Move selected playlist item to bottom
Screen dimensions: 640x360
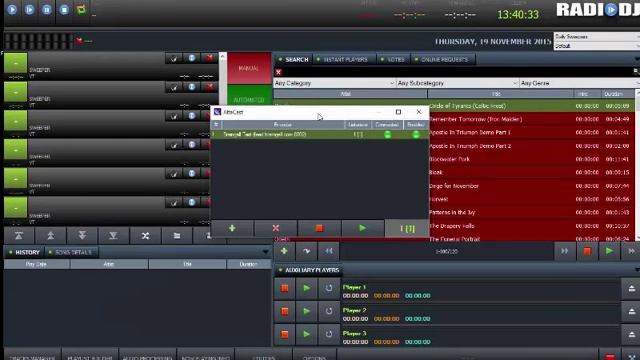tap(113, 236)
